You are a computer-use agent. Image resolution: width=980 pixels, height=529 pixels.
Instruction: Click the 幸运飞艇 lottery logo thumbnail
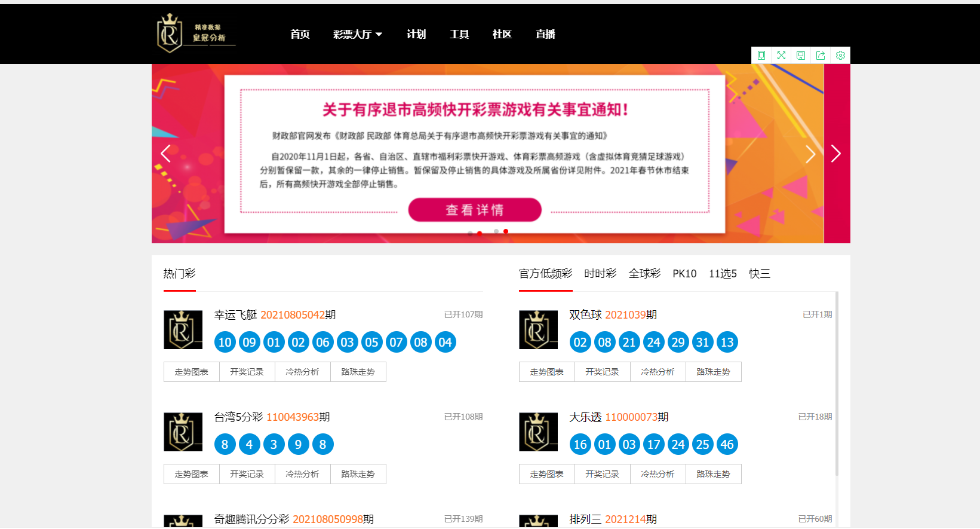183,329
